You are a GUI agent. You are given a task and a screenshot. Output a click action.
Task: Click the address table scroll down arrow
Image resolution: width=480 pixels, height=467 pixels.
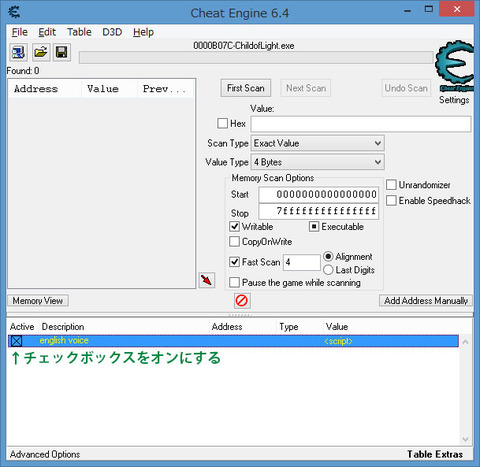[466, 439]
